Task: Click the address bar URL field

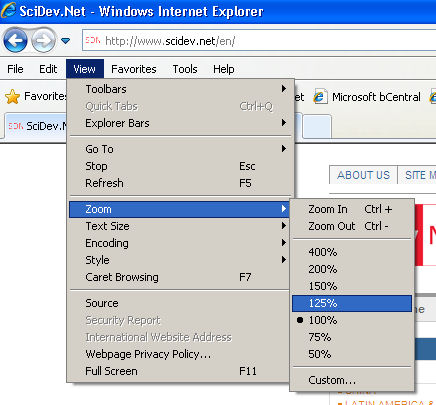Action: [259, 41]
